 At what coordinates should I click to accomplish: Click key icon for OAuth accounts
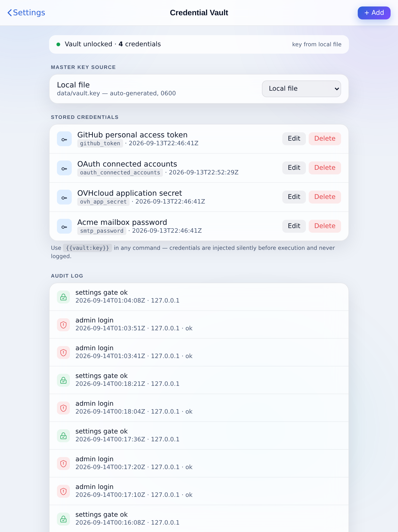[64, 168]
